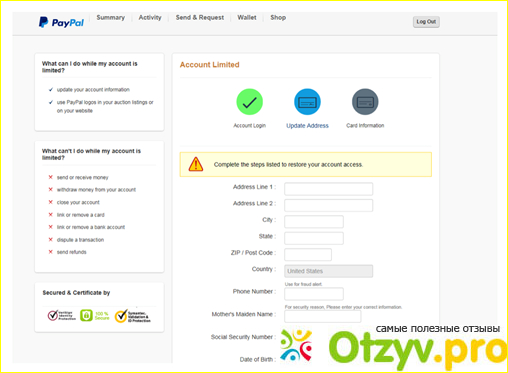Click the Log Out button

coord(426,22)
